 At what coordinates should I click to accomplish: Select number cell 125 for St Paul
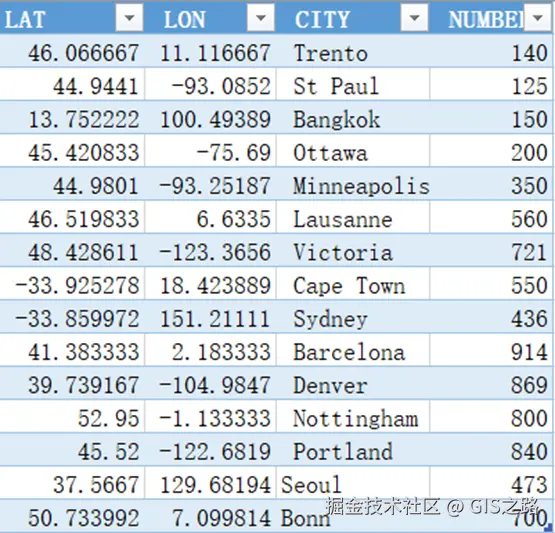point(491,84)
